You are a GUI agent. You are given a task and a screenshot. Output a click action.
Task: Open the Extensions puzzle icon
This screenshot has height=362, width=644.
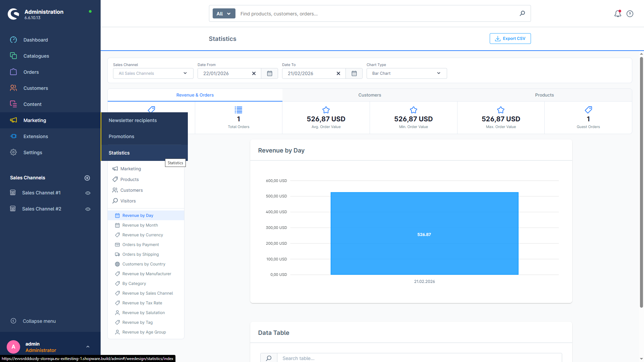[13, 136]
